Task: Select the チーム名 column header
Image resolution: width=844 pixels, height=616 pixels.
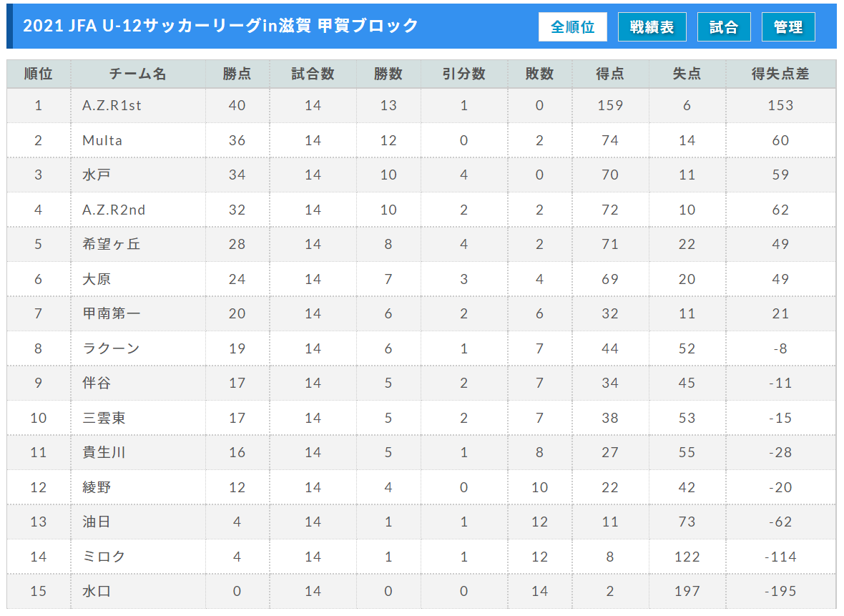Action: click(x=138, y=74)
